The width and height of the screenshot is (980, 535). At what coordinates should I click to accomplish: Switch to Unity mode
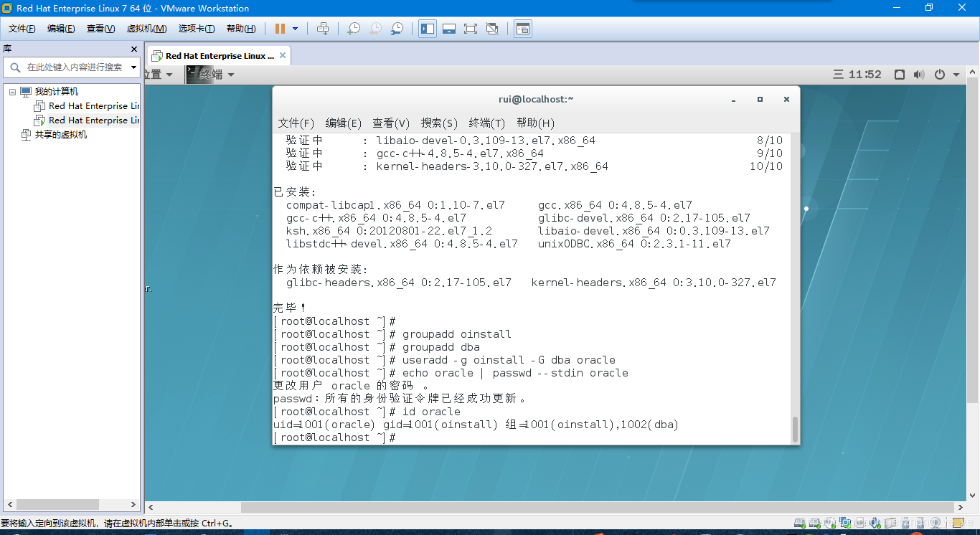tap(492, 29)
